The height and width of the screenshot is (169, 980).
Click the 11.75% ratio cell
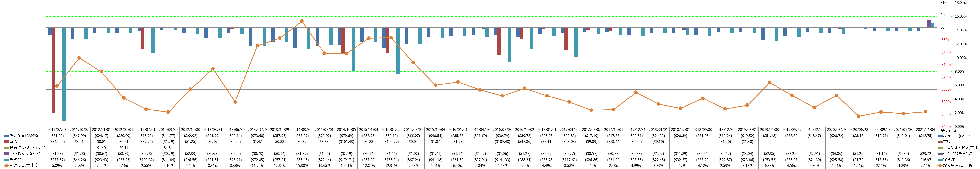coord(258,166)
